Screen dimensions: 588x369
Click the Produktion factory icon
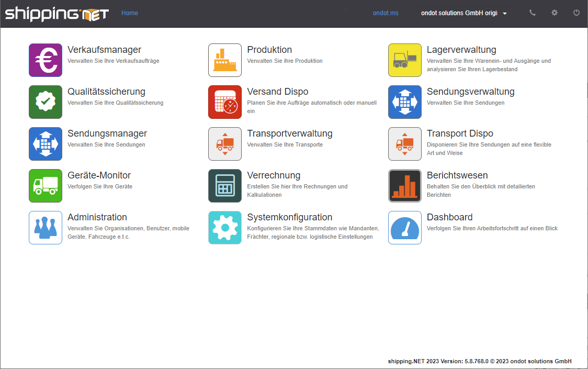[x=225, y=60]
